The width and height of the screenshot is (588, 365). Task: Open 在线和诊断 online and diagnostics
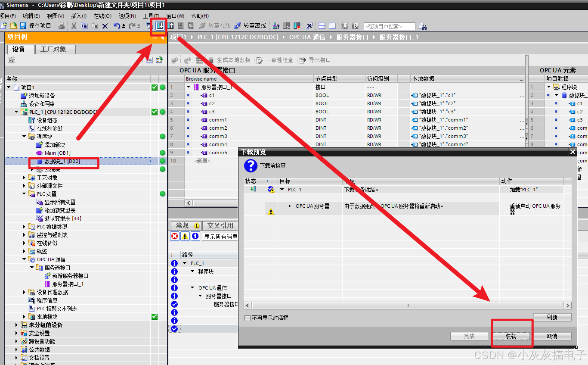(46, 128)
